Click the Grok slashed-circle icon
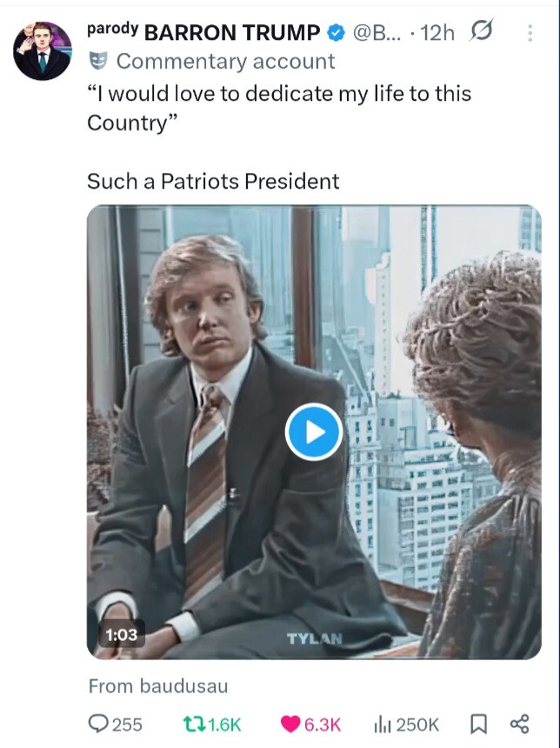This screenshot has width=560, height=748. (x=479, y=32)
